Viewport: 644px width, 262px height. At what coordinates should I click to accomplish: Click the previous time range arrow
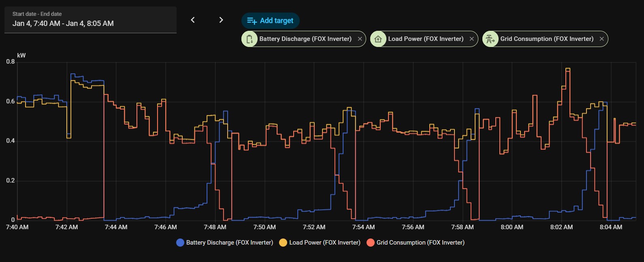click(x=193, y=20)
